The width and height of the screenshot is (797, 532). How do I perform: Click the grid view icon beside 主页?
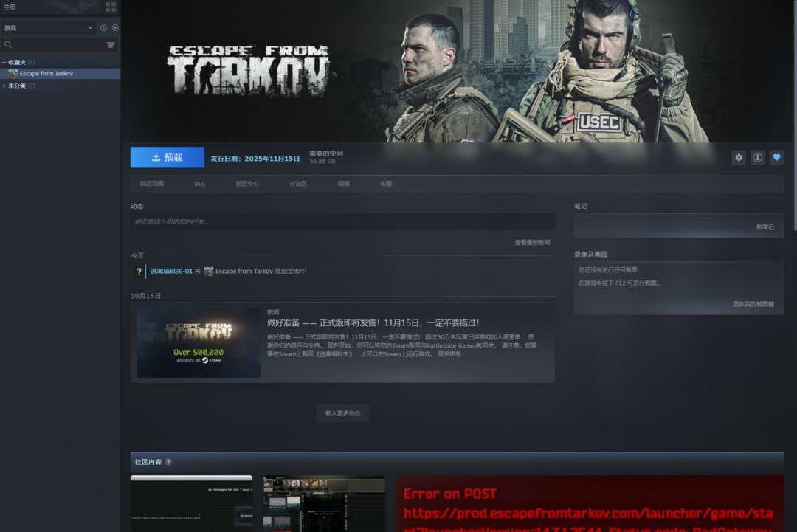click(111, 7)
